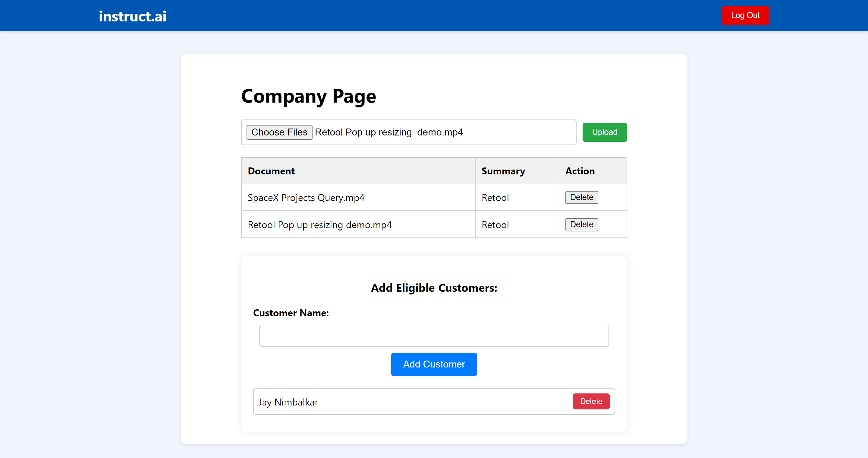This screenshot has width=868, height=458.
Task: Select the SpaceX Projects Query.mp4 cell
Action: (x=306, y=198)
